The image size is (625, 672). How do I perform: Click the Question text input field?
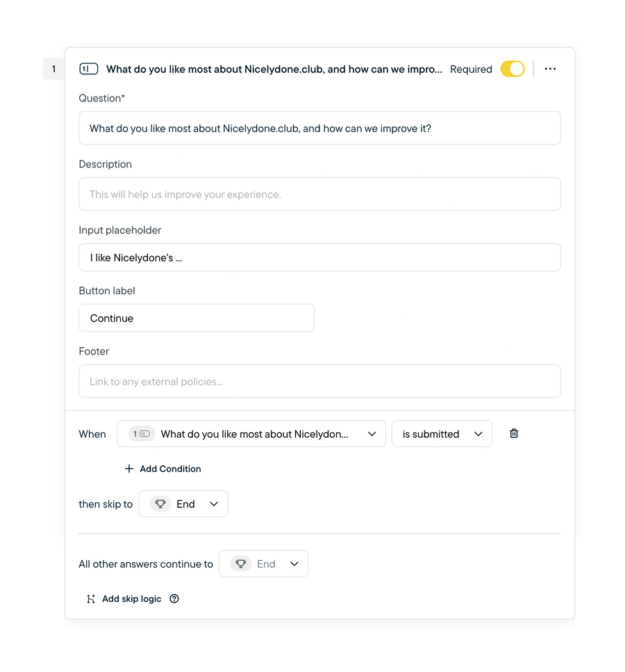click(x=319, y=128)
